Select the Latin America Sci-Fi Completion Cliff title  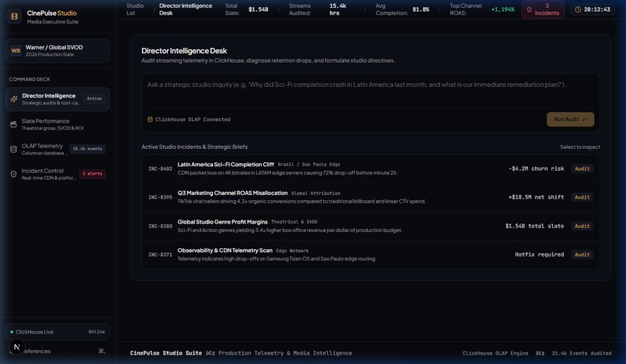[225, 165]
